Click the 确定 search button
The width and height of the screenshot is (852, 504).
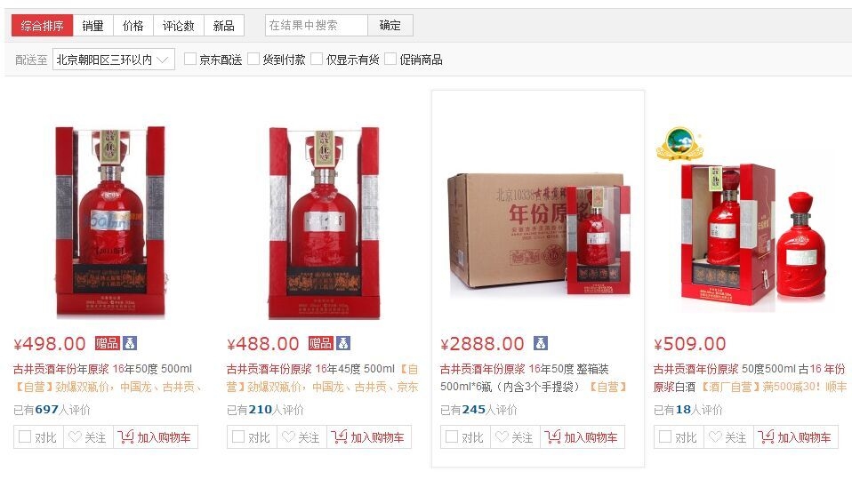(x=390, y=26)
